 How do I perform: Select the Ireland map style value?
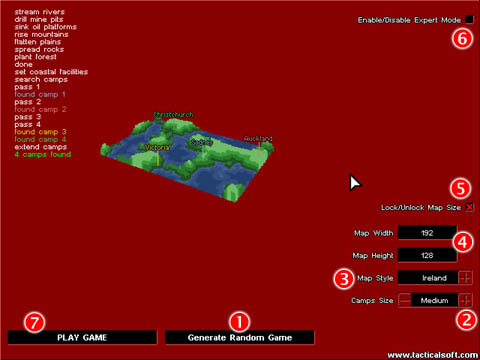point(434,278)
